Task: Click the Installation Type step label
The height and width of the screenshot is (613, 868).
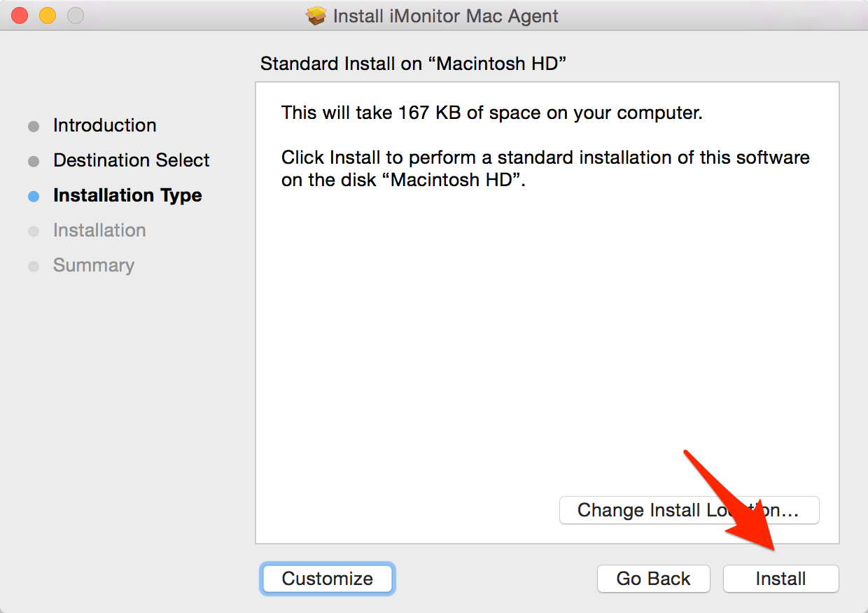Action: [127, 196]
